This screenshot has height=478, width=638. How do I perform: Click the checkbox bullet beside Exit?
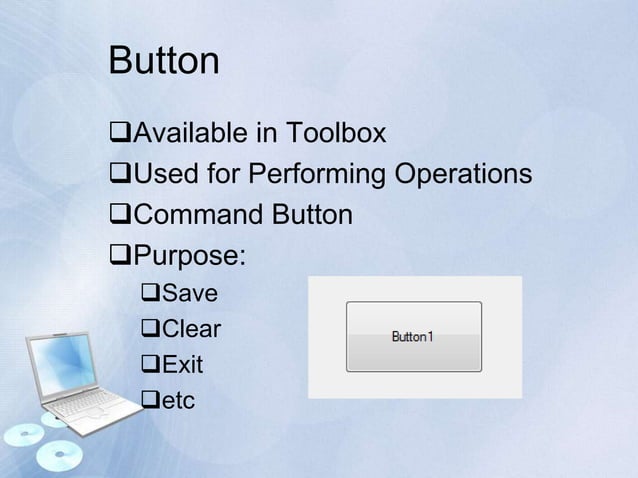pos(151,364)
